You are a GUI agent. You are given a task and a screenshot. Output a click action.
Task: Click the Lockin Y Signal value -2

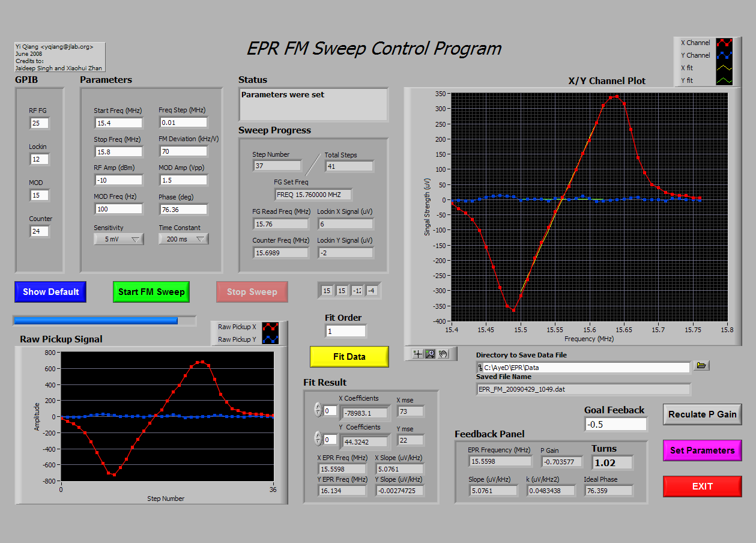345,253
